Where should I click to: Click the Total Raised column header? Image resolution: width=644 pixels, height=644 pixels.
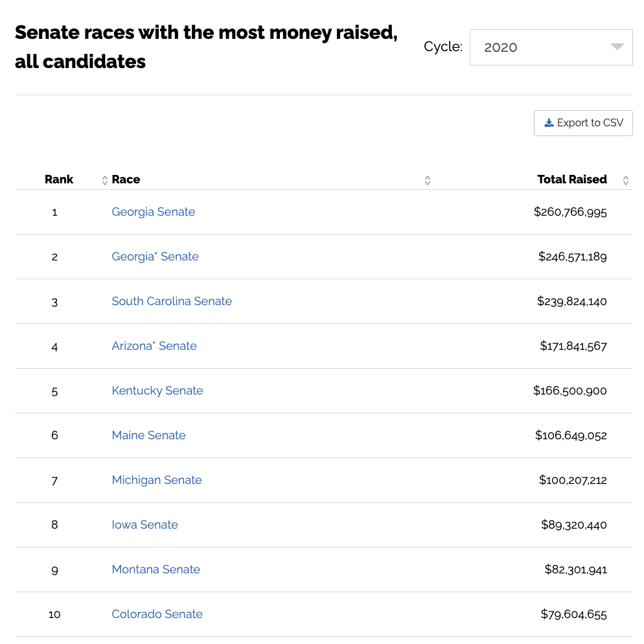571,179
